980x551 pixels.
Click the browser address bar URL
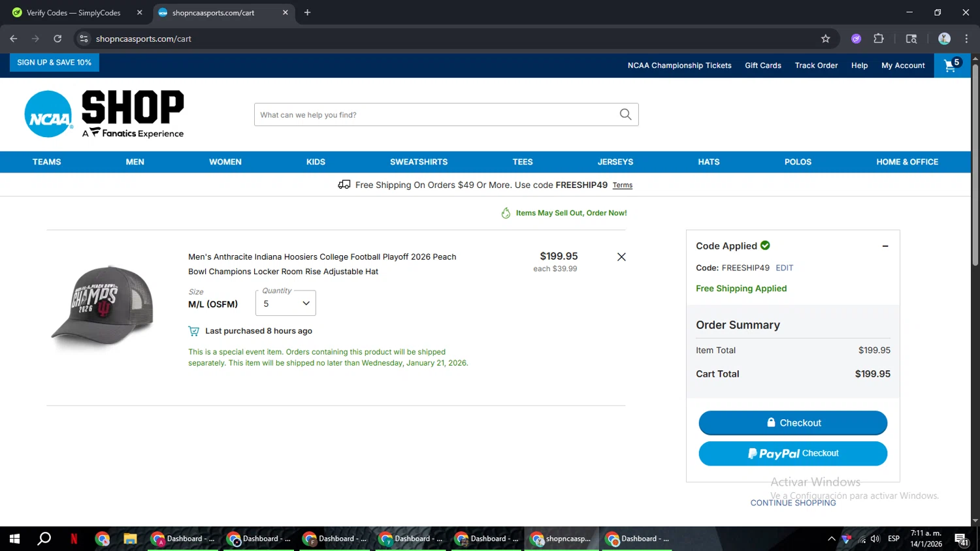pos(144,39)
